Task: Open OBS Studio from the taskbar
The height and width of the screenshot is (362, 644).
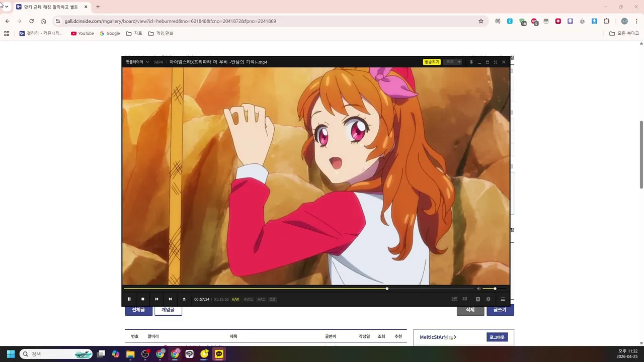Action: [145, 354]
